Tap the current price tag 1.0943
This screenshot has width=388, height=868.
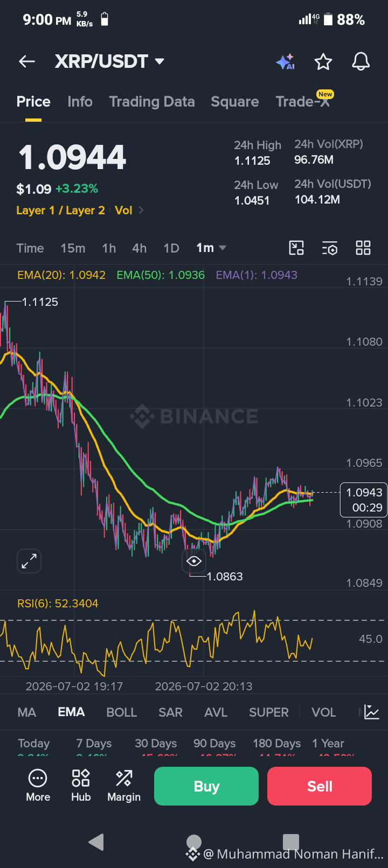(x=364, y=500)
